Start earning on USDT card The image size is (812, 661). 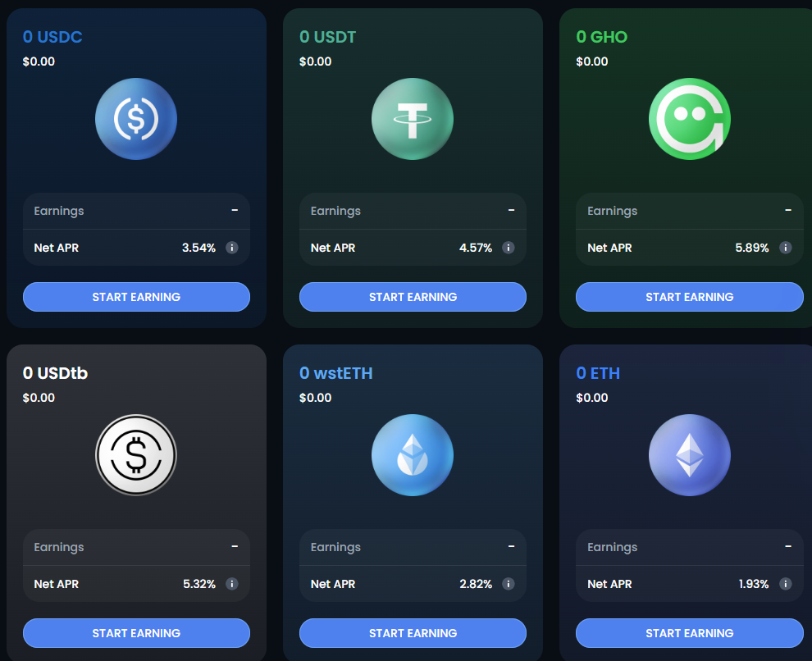(x=413, y=297)
